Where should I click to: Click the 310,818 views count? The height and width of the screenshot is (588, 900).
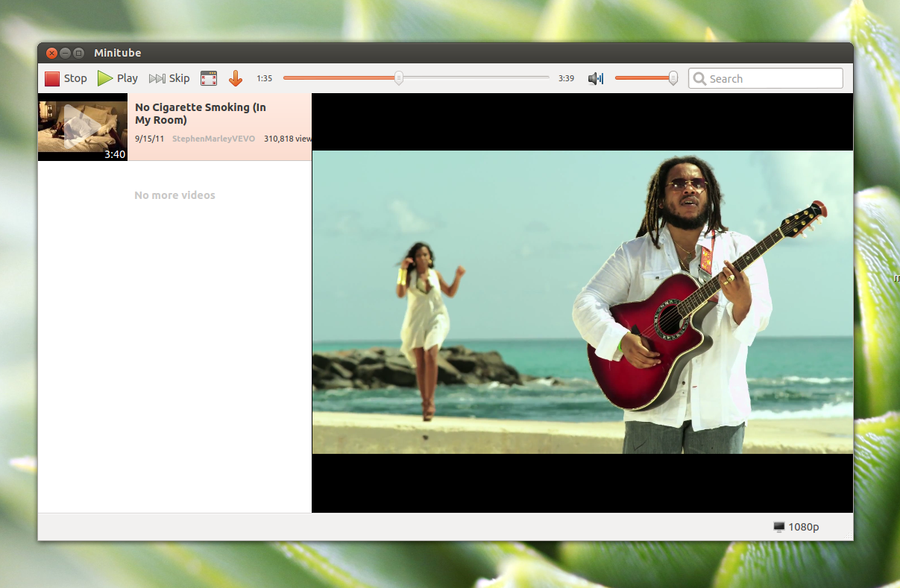click(288, 139)
